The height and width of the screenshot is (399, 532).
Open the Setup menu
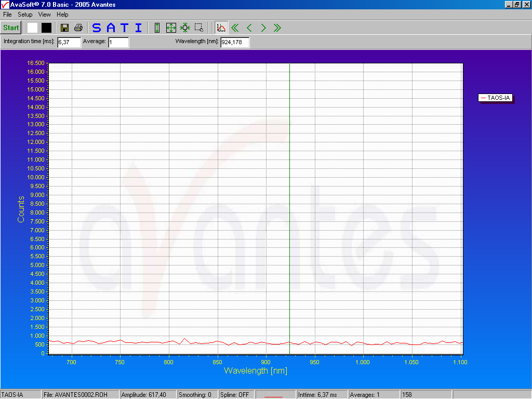[x=25, y=15]
